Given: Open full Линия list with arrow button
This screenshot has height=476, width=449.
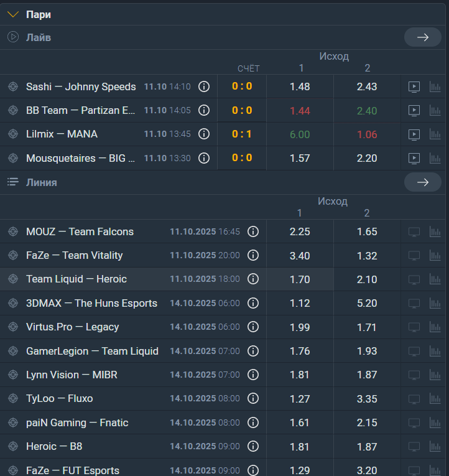Looking at the screenshot, I should [x=422, y=182].
